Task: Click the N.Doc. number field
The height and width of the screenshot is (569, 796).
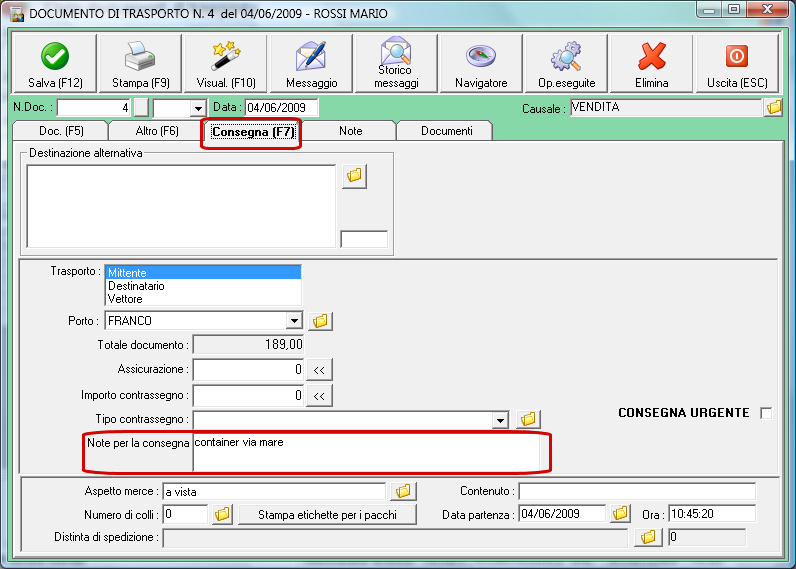Action: (94, 108)
